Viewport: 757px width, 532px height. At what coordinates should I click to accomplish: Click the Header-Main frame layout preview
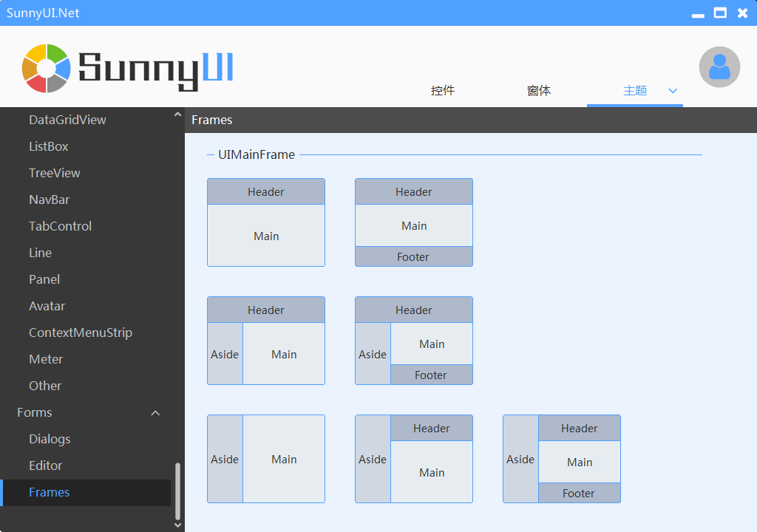tap(266, 222)
